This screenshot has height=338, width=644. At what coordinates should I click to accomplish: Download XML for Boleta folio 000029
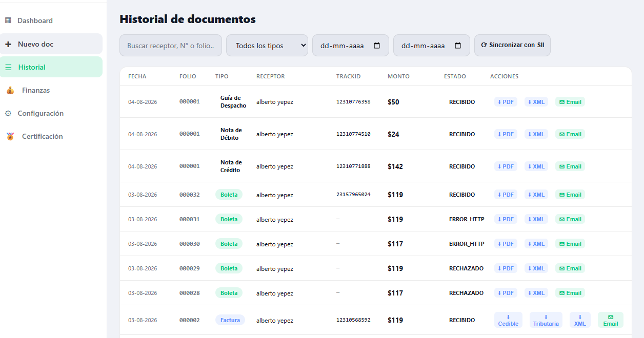coord(536,268)
